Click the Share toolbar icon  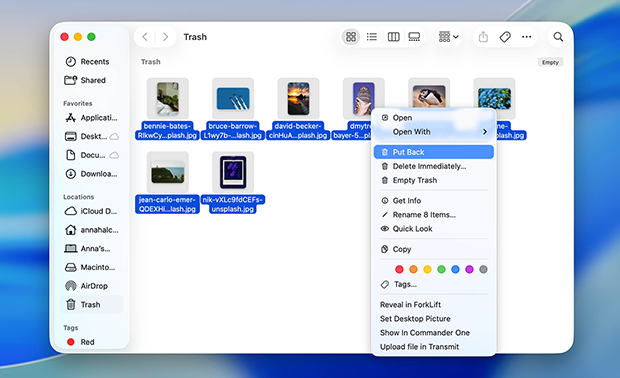[x=483, y=37]
